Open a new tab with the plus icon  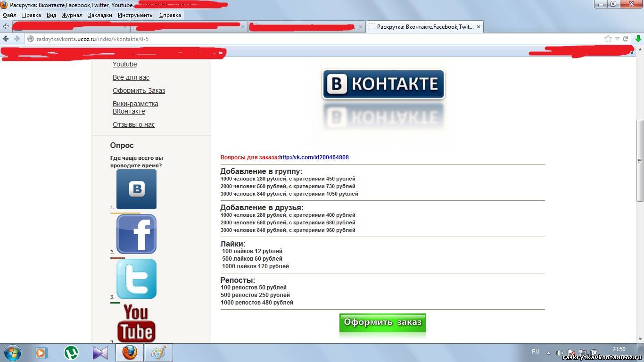[6, 27]
